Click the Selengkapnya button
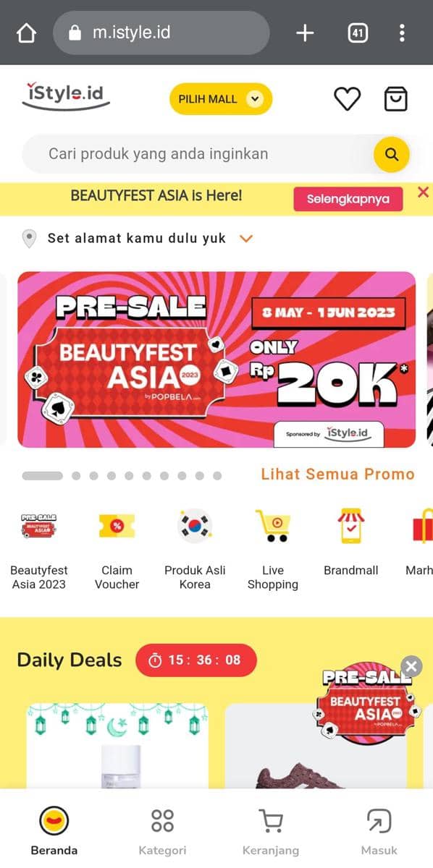 [348, 199]
